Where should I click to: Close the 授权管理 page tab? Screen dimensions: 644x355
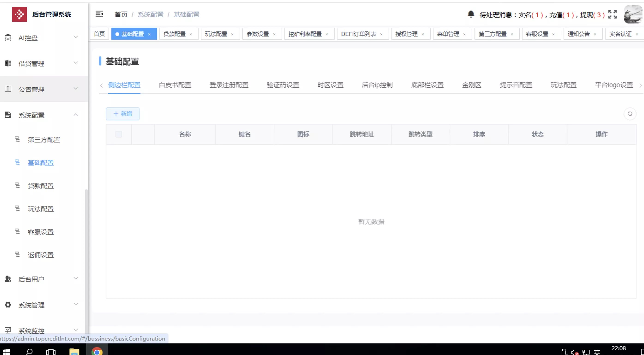tap(423, 34)
